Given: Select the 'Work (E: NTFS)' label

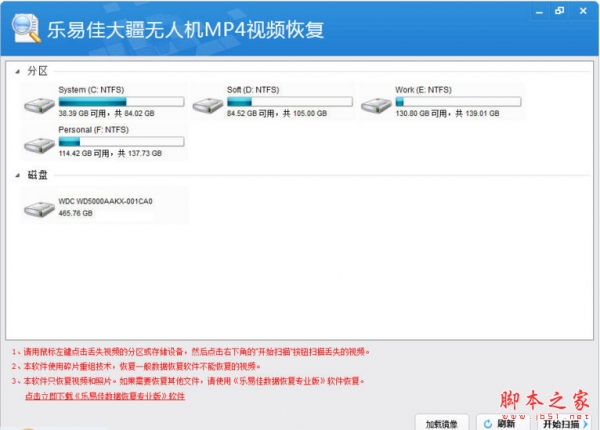Looking at the screenshot, I should coord(423,90).
